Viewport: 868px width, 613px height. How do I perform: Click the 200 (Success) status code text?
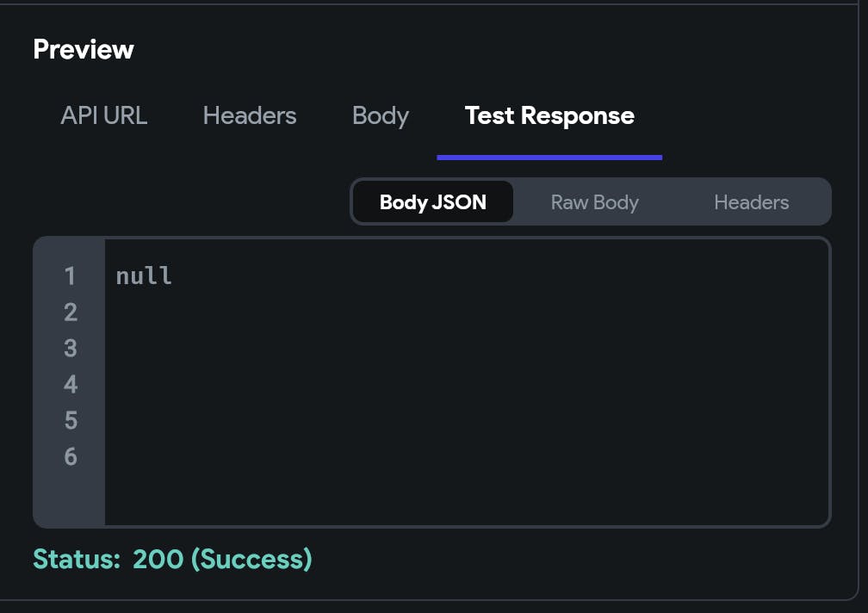222,560
